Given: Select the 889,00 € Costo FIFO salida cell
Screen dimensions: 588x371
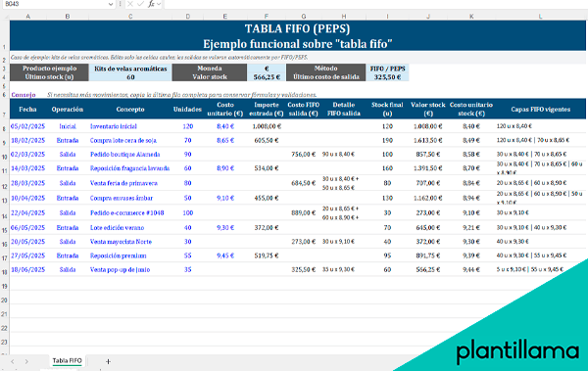Looking at the screenshot, I should (x=304, y=212).
